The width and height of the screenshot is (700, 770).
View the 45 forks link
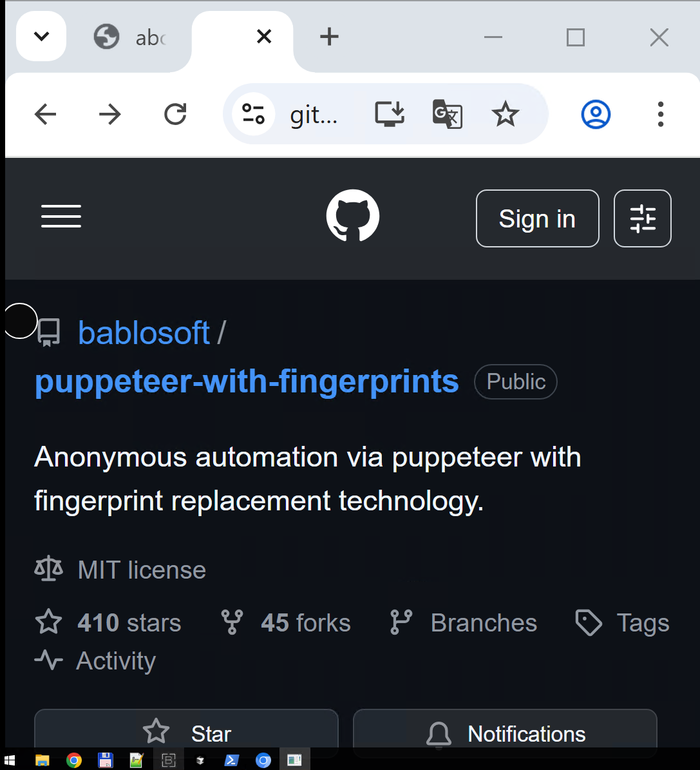click(x=285, y=622)
